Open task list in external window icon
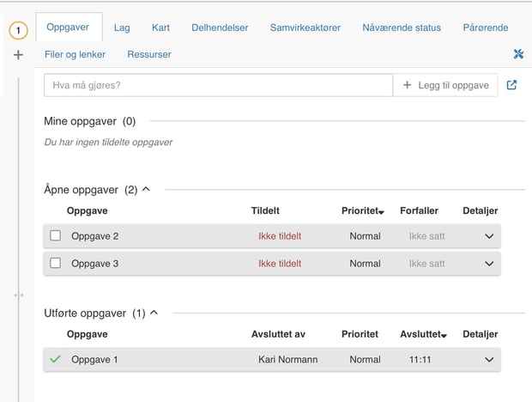 (x=512, y=85)
